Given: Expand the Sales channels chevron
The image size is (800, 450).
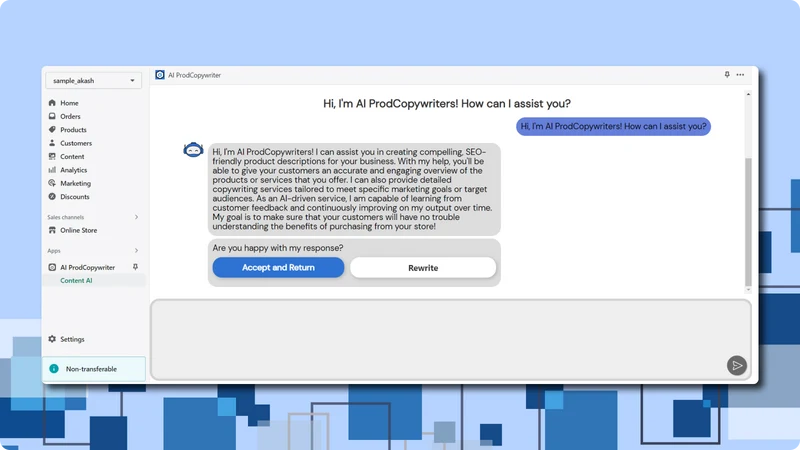Looking at the screenshot, I should coord(136,217).
